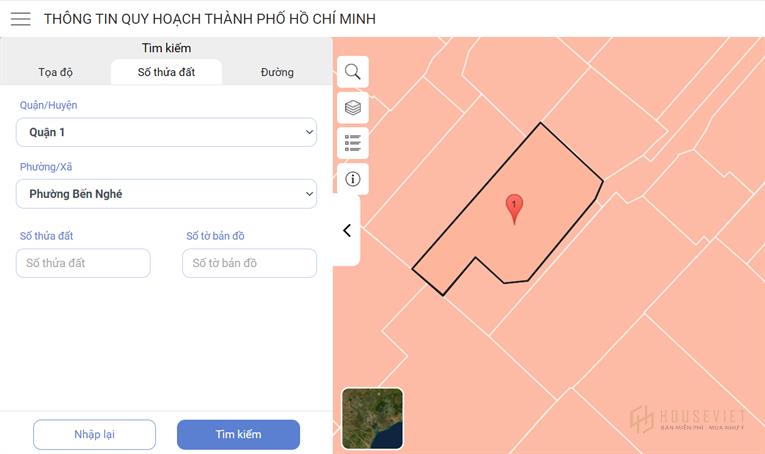Open the hamburger menu
The image size is (765, 454).
[x=20, y=19]
